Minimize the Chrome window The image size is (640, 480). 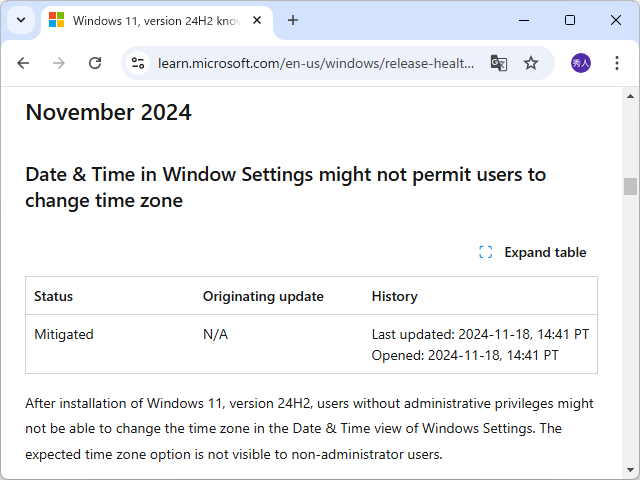[524, 20]
